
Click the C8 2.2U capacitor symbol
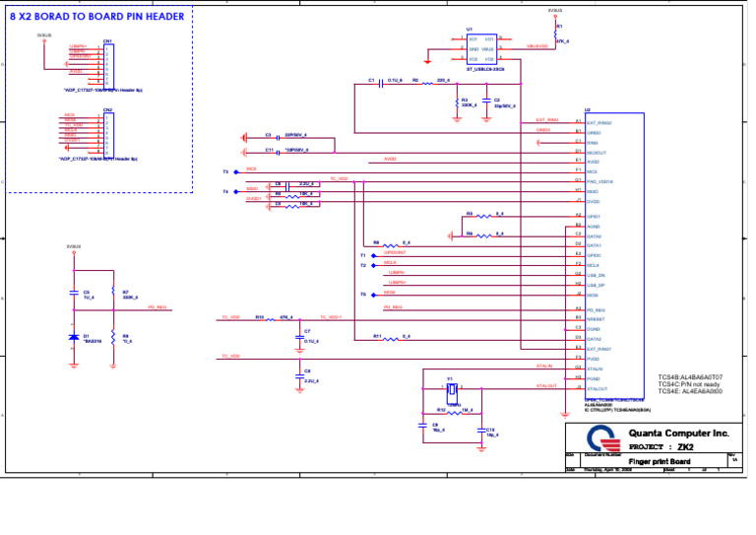299,377
